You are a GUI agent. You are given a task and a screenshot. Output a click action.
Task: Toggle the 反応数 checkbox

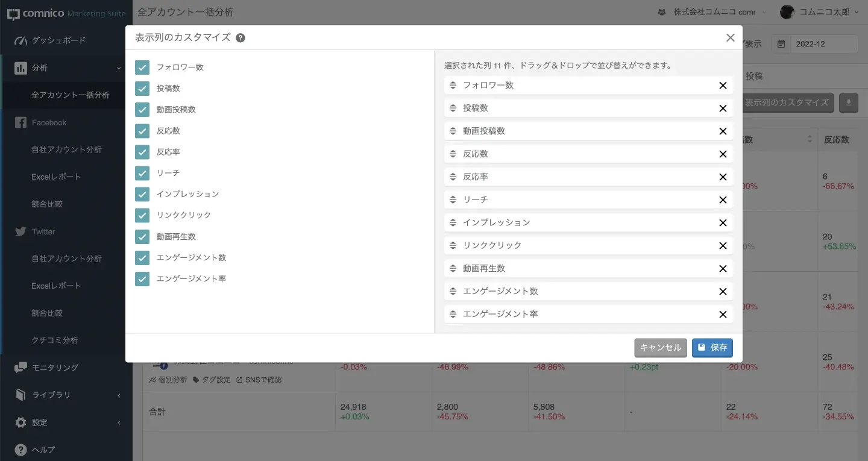point(142,131)
